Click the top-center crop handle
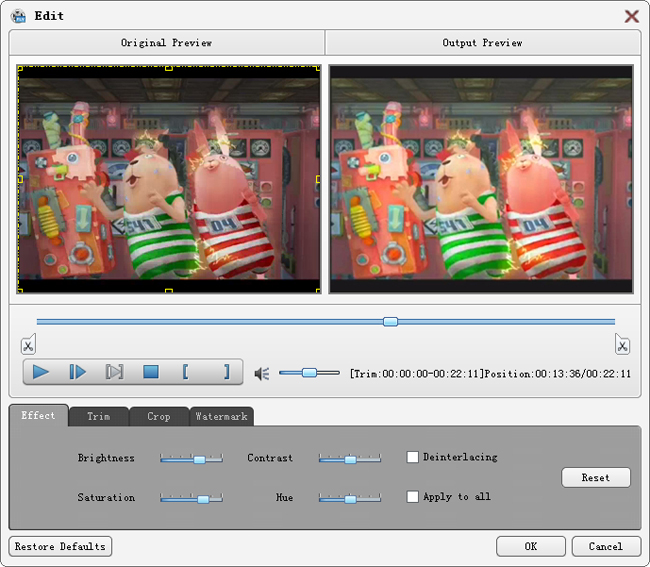Viewport: 650px width, 567px height. (x=169, y=68)
